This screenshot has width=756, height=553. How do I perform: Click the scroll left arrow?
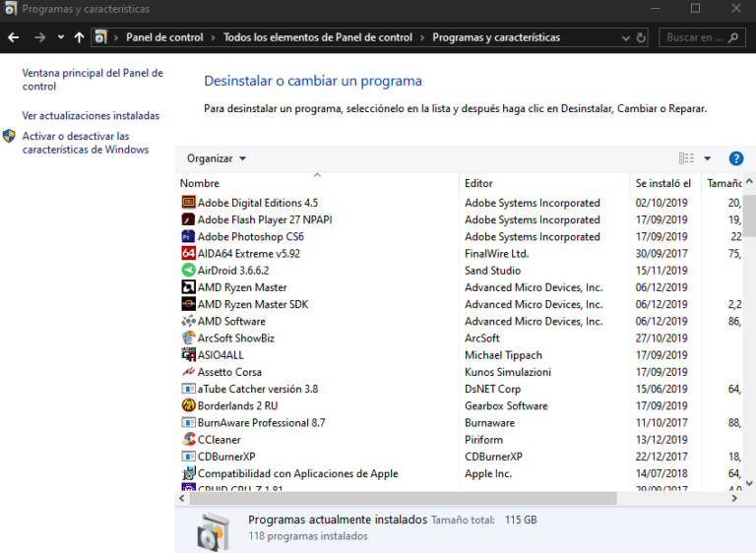(x=182, y=498)
